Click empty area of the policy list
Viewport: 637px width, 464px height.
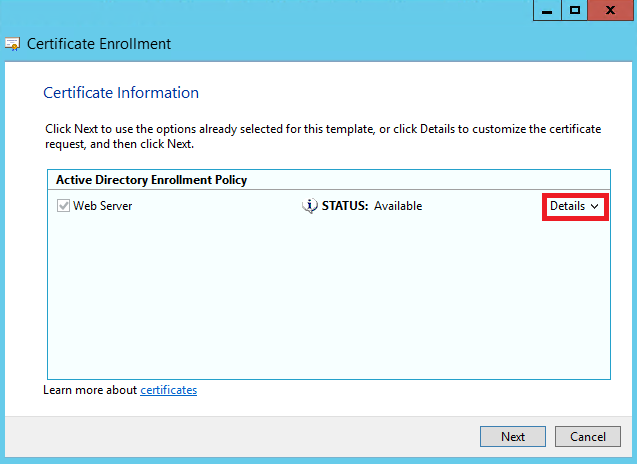(329, 301)
